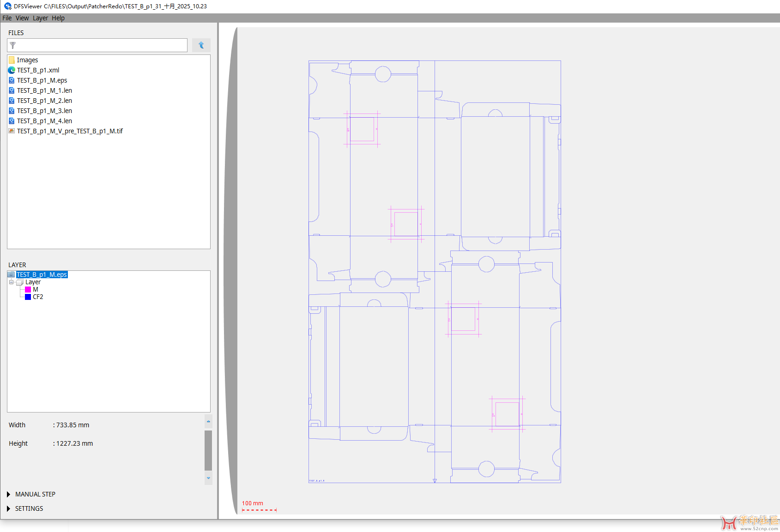
Task: Click the up-arrow folder navigation button
Action: pos(201,45)
